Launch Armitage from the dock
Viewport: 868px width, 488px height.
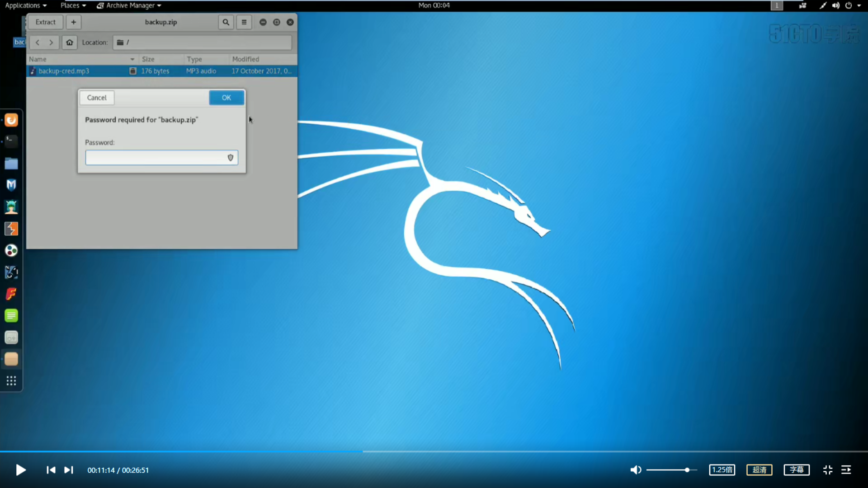click(11, 207)
